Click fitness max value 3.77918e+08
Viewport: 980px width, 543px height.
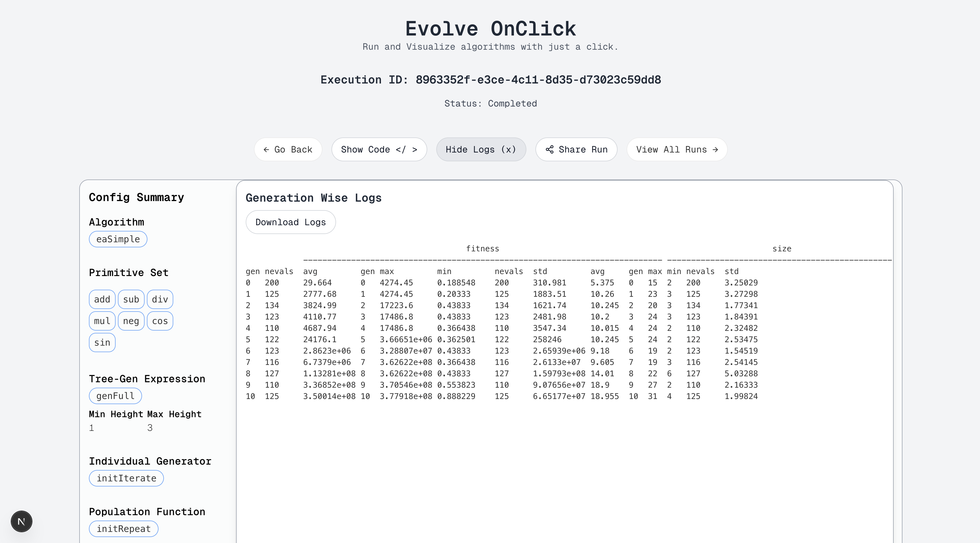406,396
